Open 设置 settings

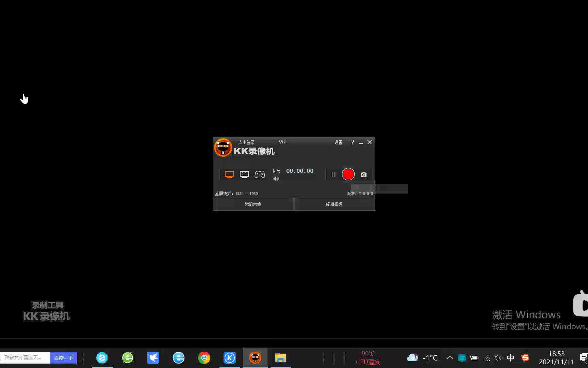[338, 142]
